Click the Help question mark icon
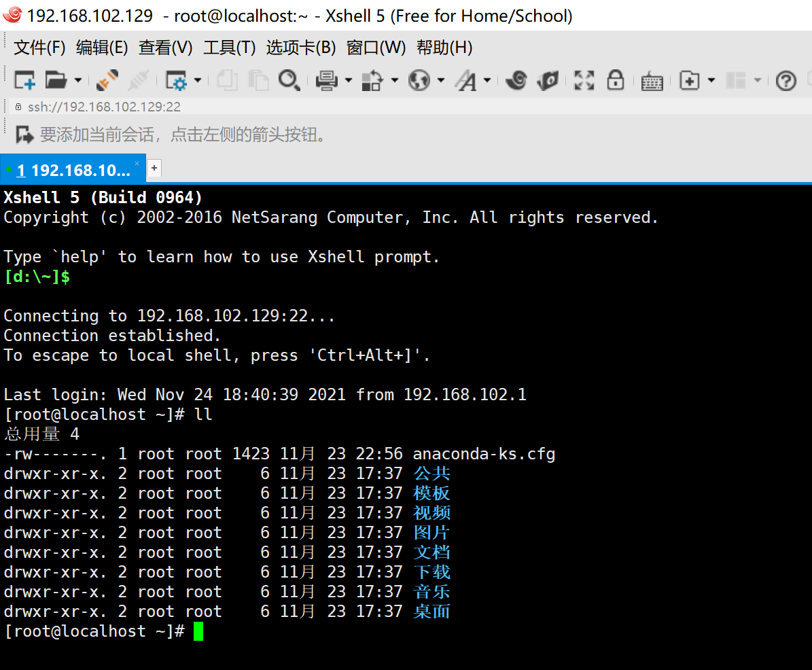Viewport: 812px width, 670px height. click(786, 82)
